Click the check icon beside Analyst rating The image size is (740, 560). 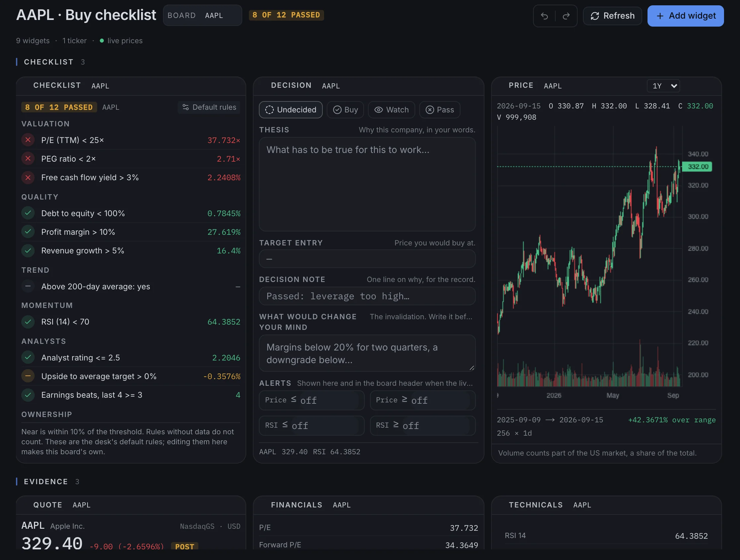pos(28,357)
